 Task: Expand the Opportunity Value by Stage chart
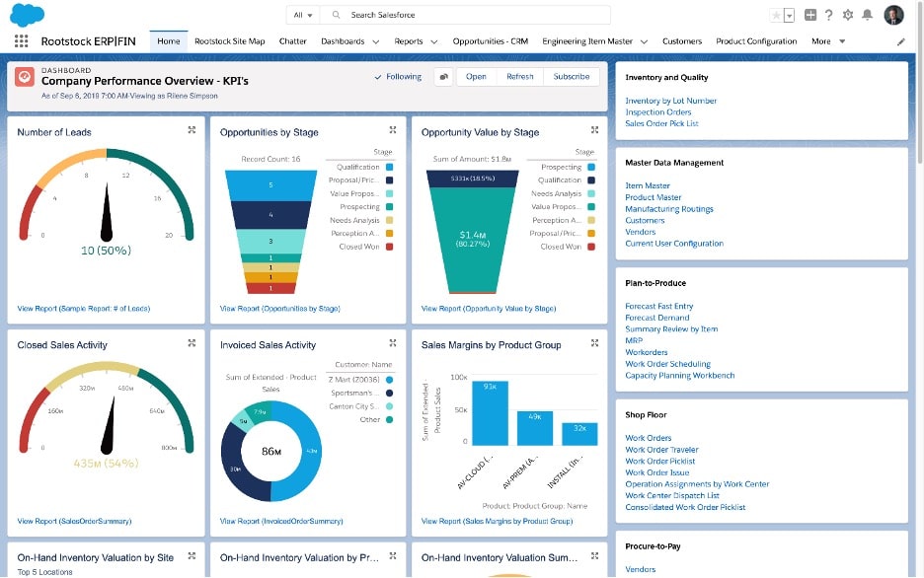pos(594,129)
